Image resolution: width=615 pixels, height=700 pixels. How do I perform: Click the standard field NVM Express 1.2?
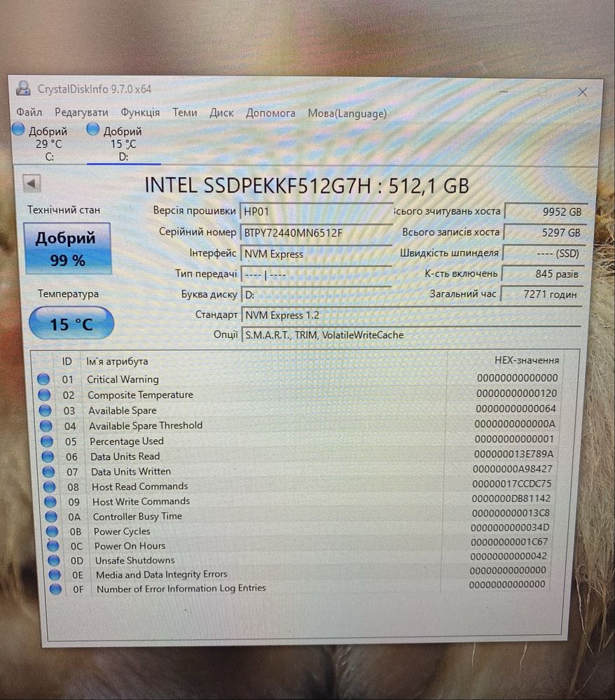411,315
